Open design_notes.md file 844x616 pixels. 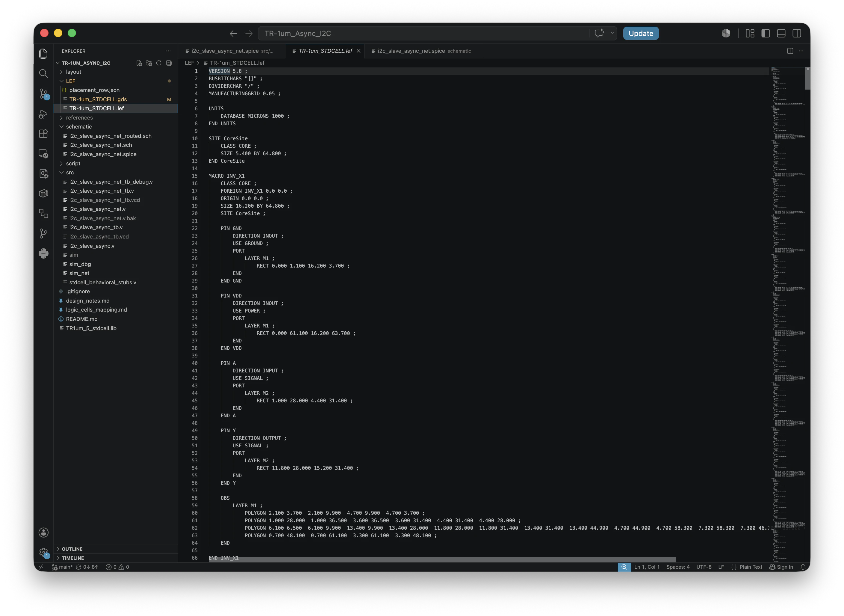click(116, 301)
